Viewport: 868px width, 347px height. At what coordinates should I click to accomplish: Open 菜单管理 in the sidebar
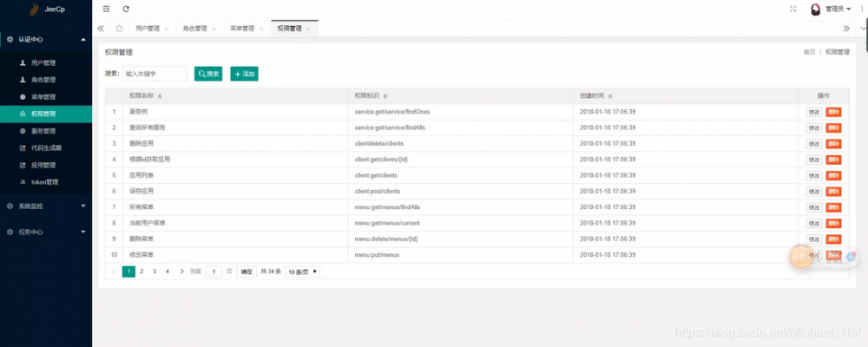point(46,97)
